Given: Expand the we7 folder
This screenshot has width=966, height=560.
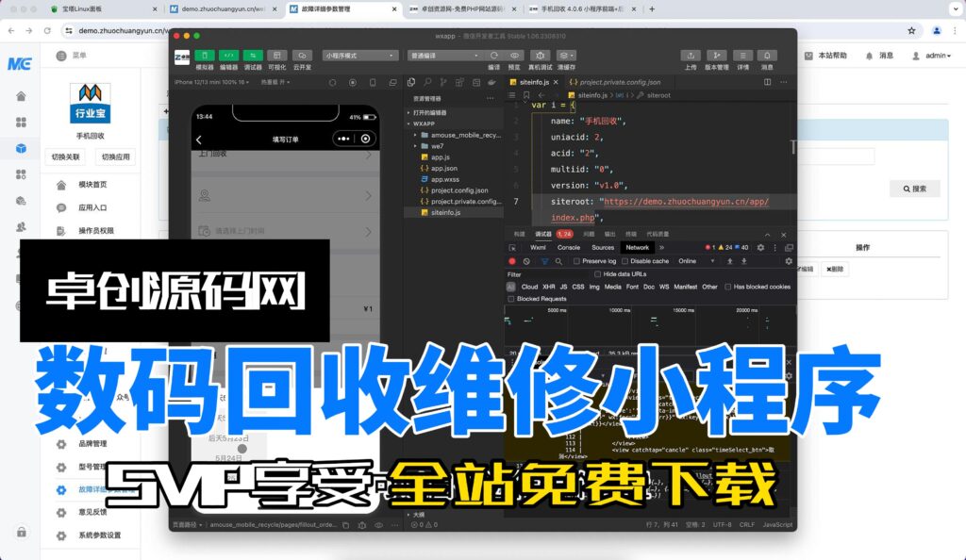Looking at the screenshot, I should pyautogui.click(x=437, y=146).
